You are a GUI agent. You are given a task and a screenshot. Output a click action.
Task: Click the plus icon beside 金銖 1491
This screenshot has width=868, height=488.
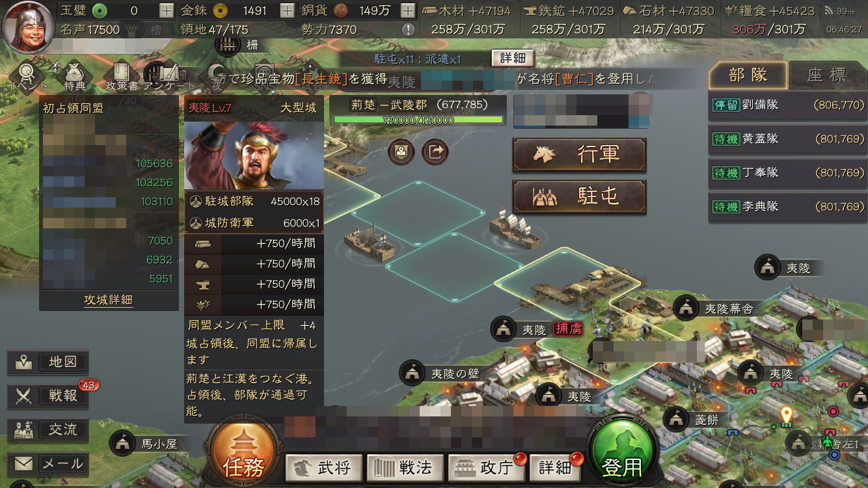[x=287, y=10]
